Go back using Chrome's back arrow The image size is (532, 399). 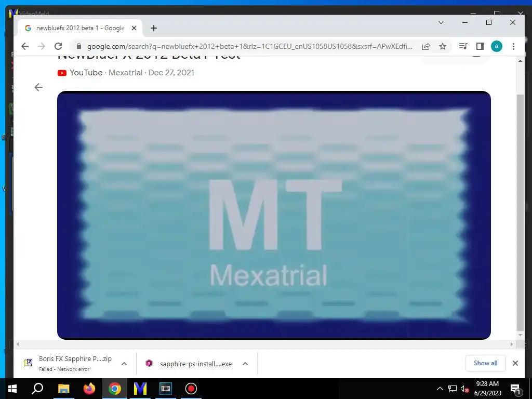25,46
